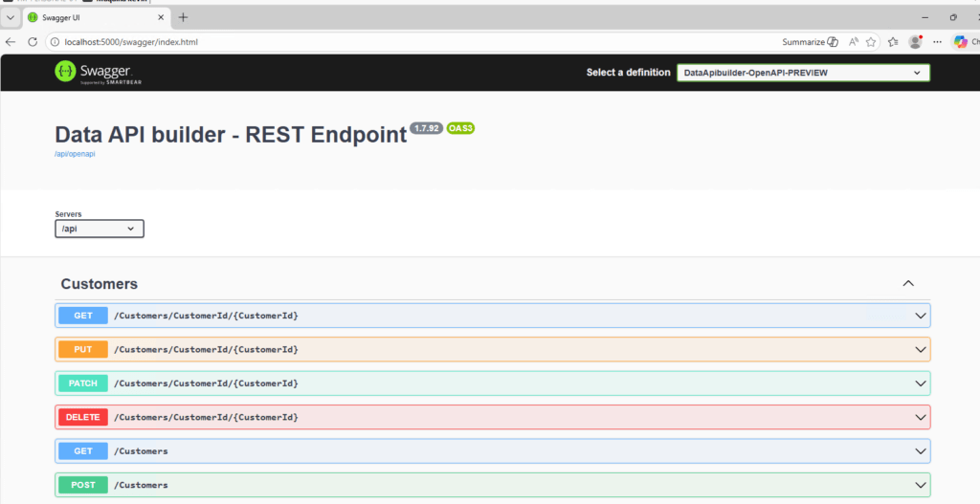Image resolution: width=980 pixels, height=504 pixels.
Task: Open the tab list dropdown arrow
Action: [x=11, y=17]
